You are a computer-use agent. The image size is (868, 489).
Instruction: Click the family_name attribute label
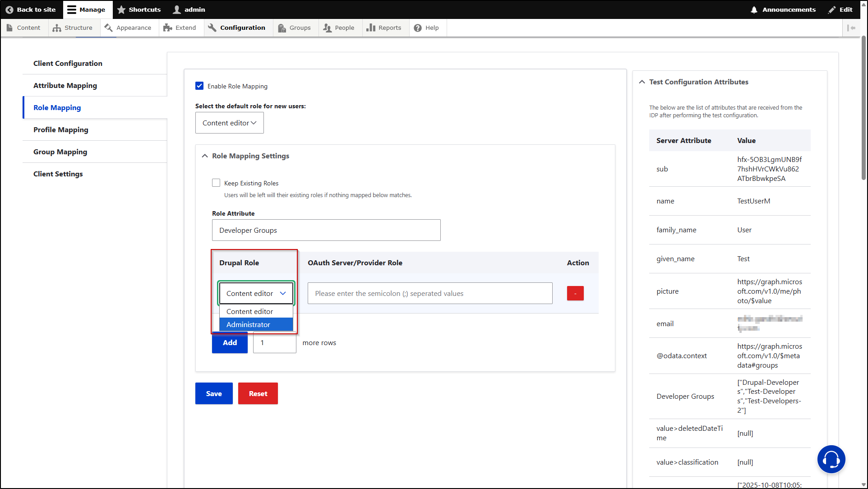click(676, 230)
